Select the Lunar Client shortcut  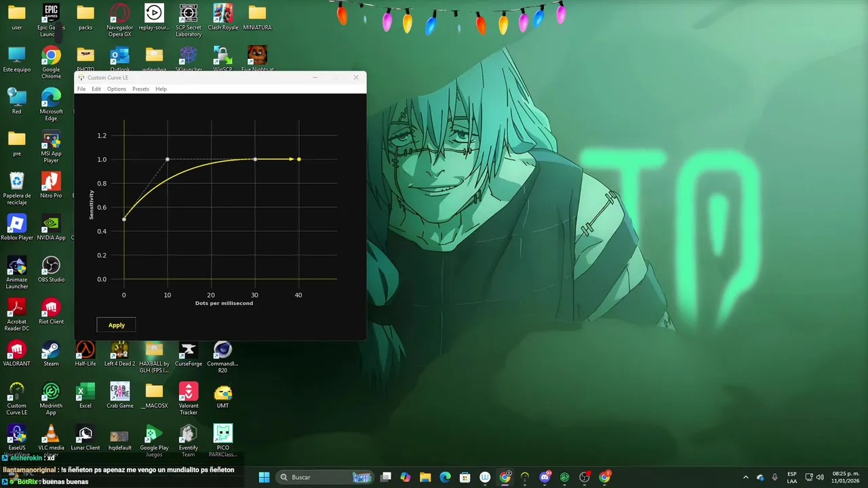pyautogui.click(x=85, y=438)
